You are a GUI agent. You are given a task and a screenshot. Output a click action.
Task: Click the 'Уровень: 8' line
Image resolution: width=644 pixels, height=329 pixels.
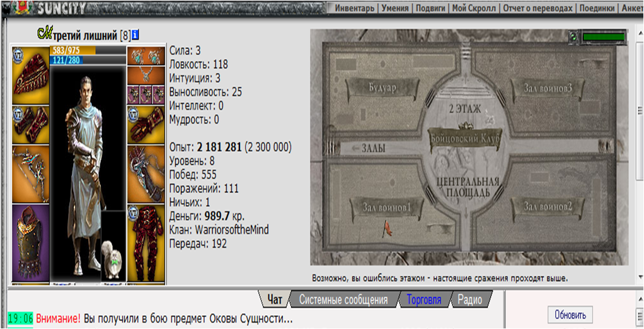(192, 161)
